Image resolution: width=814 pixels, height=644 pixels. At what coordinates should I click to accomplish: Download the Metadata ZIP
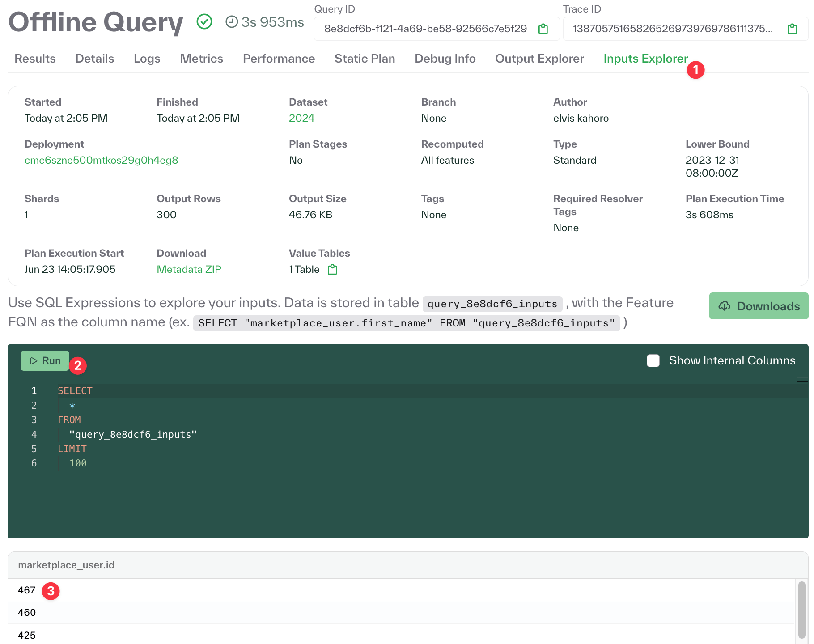tap(188, 269)
